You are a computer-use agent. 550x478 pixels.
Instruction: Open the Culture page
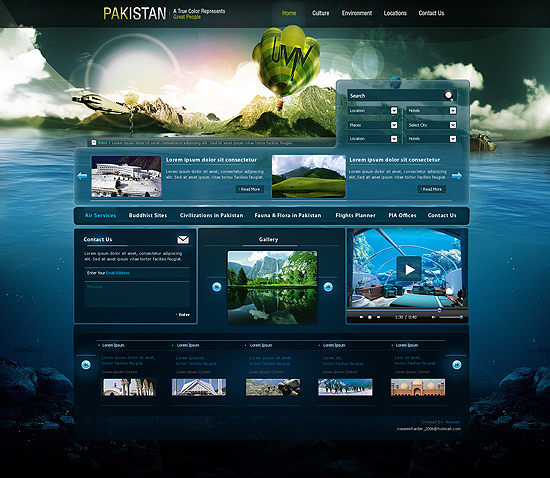[321, 13]
